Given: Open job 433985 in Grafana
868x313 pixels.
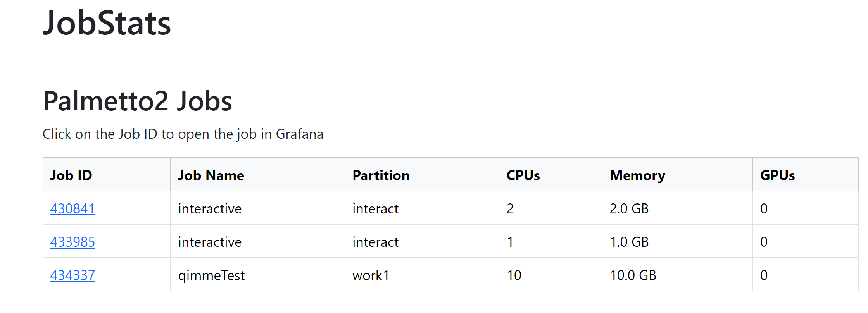Looking at the screenshot, I should 72,241.
